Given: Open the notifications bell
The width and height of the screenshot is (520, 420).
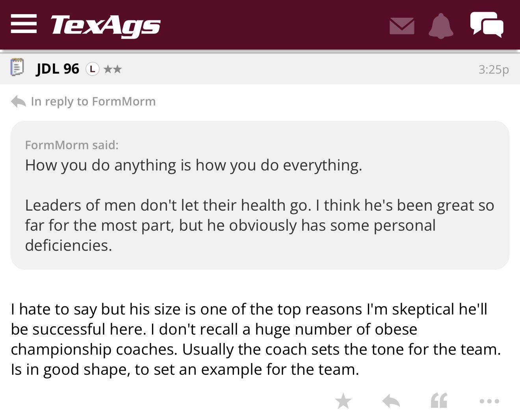Looking at the screenshot, I should tap(441, 26).
